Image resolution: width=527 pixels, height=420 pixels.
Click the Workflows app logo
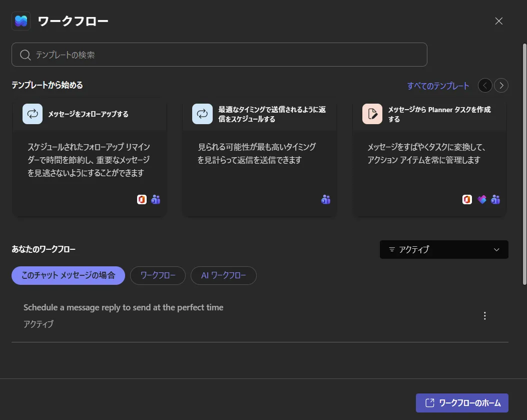click(x=21, y=21)
